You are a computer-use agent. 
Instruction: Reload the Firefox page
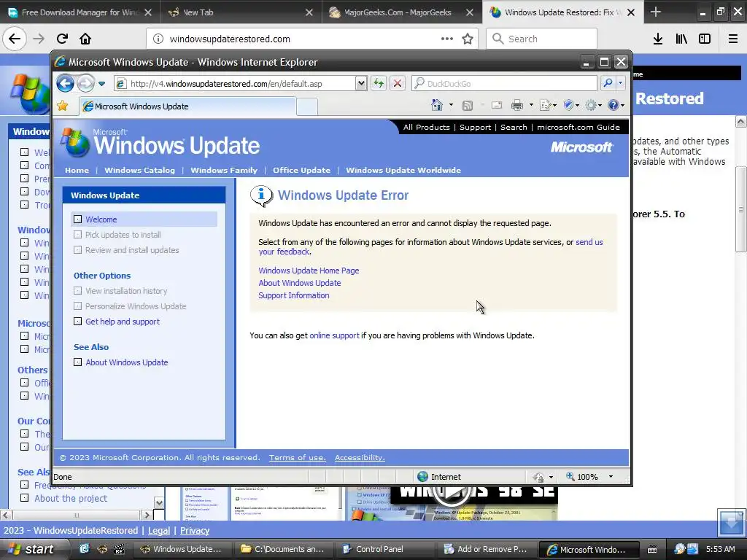(62, 39)
